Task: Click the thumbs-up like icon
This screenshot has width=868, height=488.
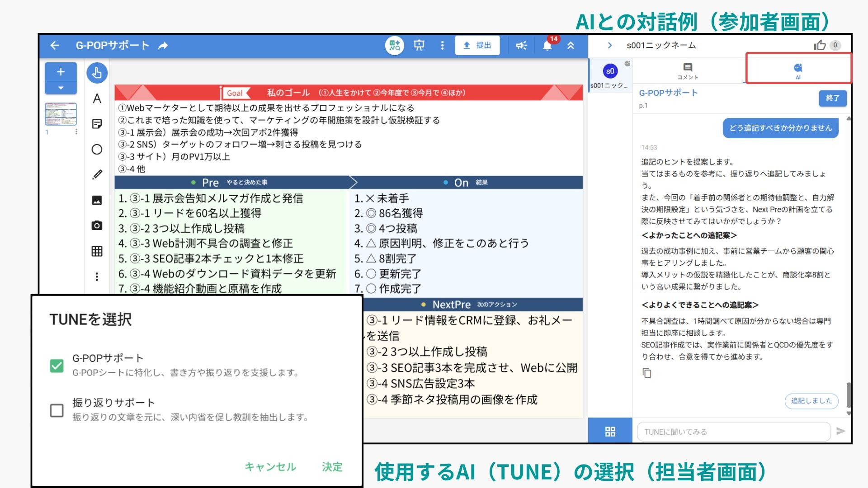Action: point(820,45)
